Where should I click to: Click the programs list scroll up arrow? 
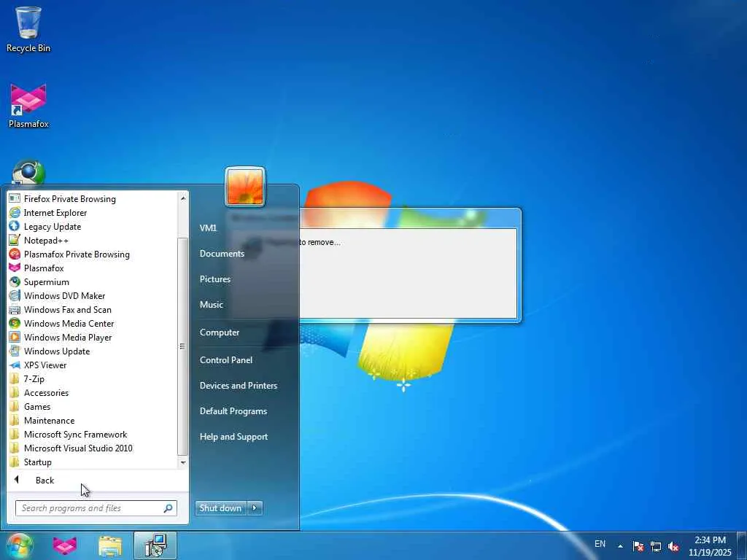pos(183,197)
